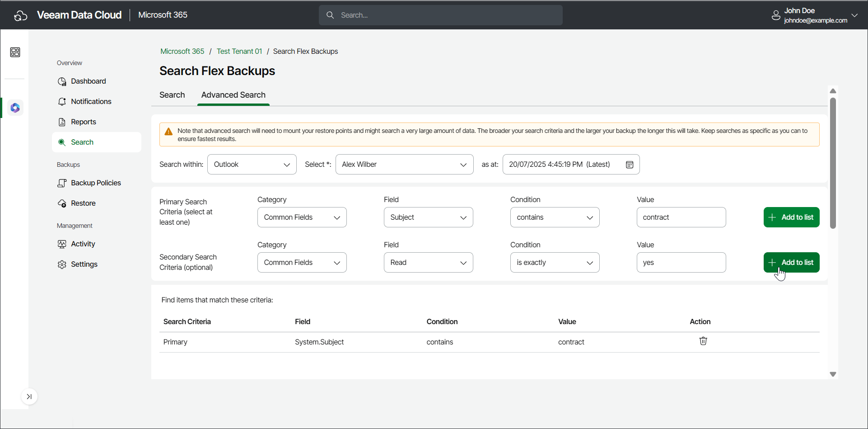The width and height of the screenshot is (868, 429).
Task: Click the Settings gear icon
Action: tap(62, 264)
